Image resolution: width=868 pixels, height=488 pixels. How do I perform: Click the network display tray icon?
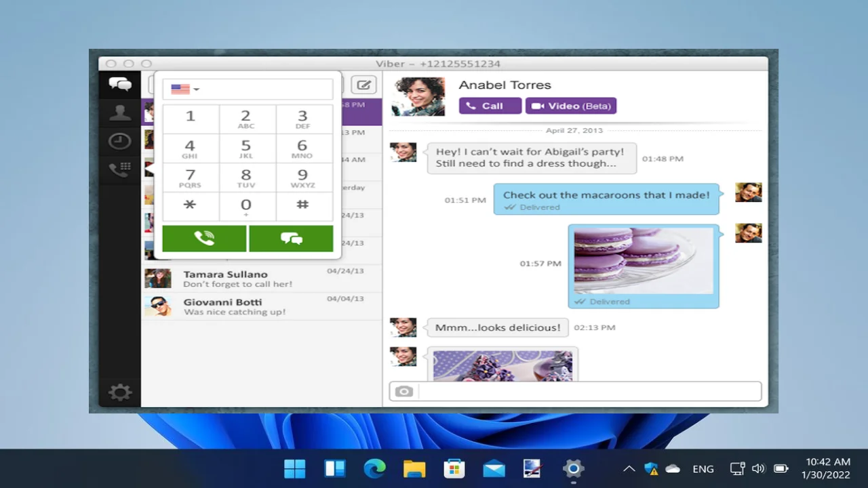(x=737, y=468)
